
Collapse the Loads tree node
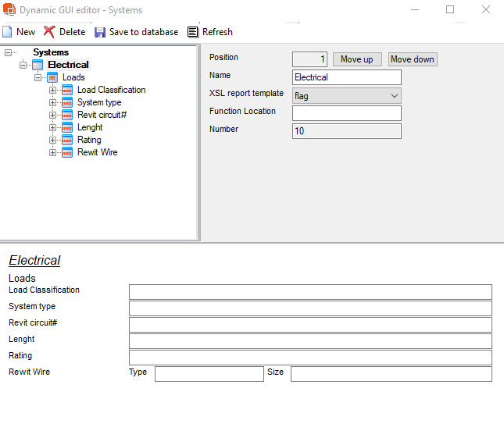(x=38, y=77)
